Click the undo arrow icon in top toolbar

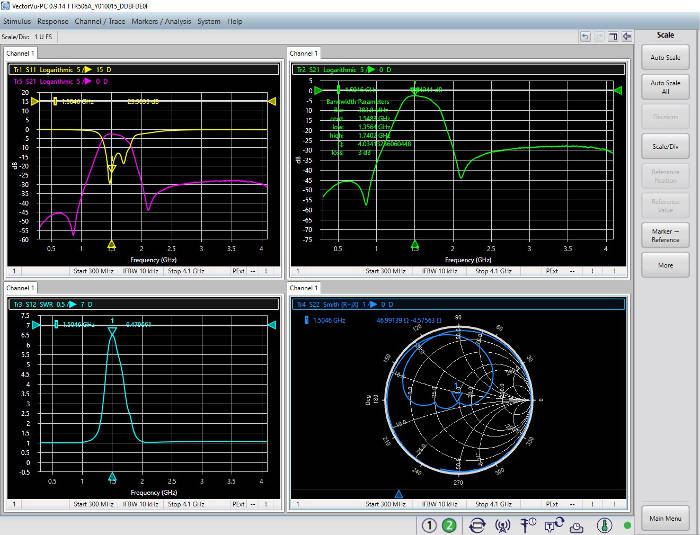point(586,36)
